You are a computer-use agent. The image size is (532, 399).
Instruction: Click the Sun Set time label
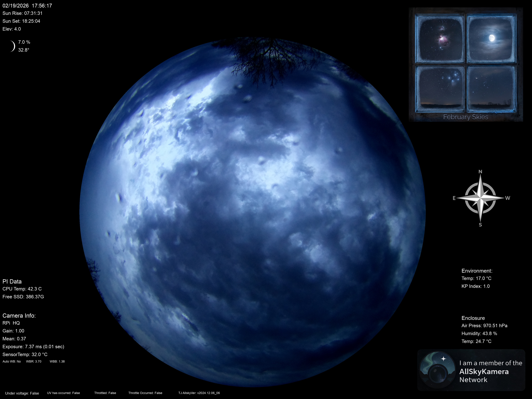coord(21,21)
